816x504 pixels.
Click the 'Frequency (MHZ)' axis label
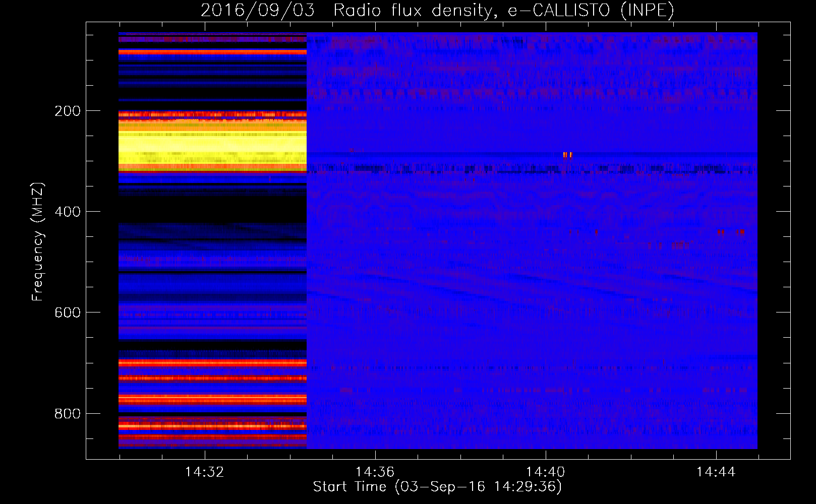tap(38, 242)
